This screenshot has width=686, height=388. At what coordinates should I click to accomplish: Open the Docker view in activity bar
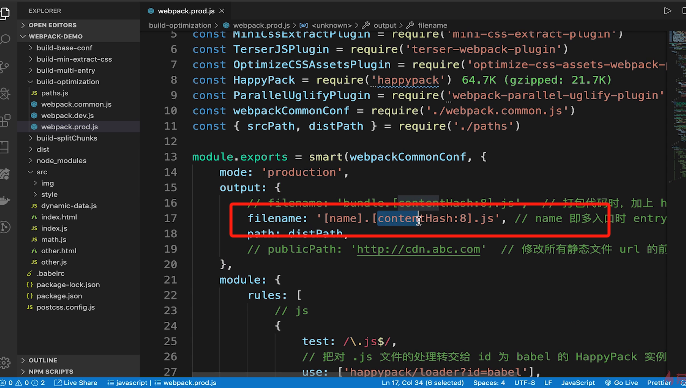pyautogui.click(x=5, y=200)
